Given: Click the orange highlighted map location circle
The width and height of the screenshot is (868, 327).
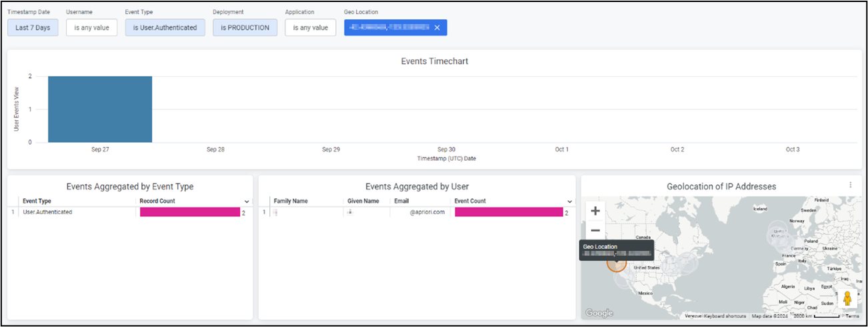Looking at the screenshot, I should tap(616, 263).
